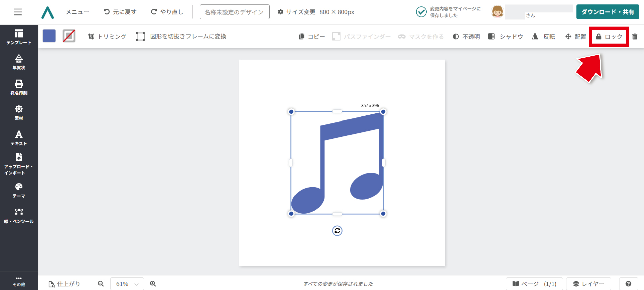Click the trash delete icon

pos(635,37)
